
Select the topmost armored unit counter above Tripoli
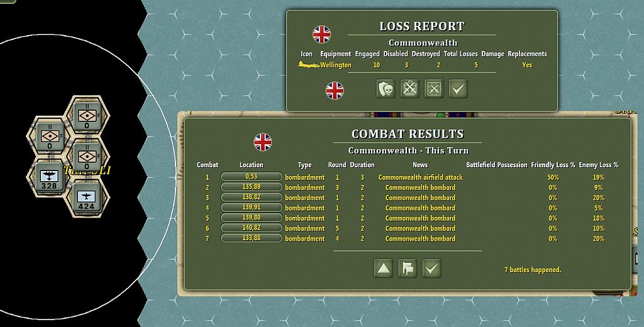click(87, 116)
